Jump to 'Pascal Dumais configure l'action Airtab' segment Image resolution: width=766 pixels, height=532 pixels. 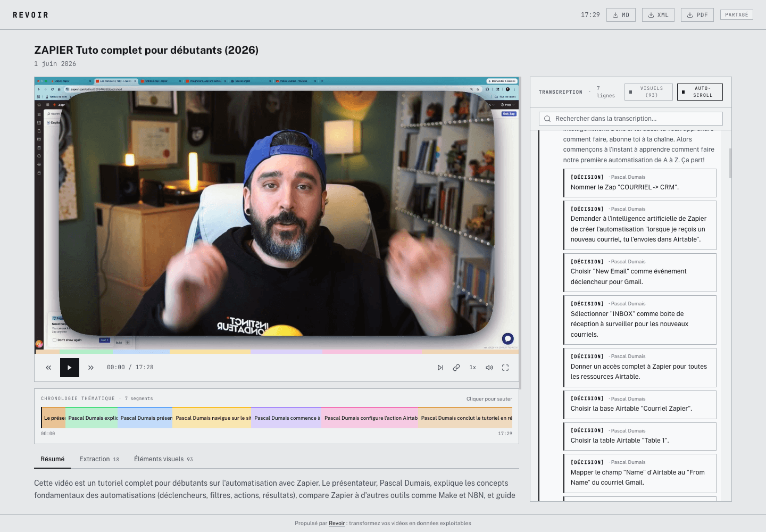370,418
